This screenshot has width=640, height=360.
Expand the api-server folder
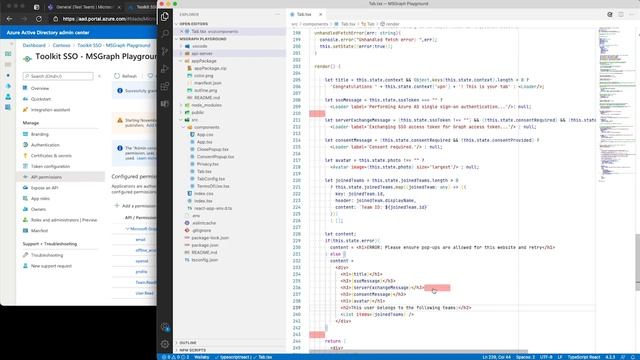(181, 53)
